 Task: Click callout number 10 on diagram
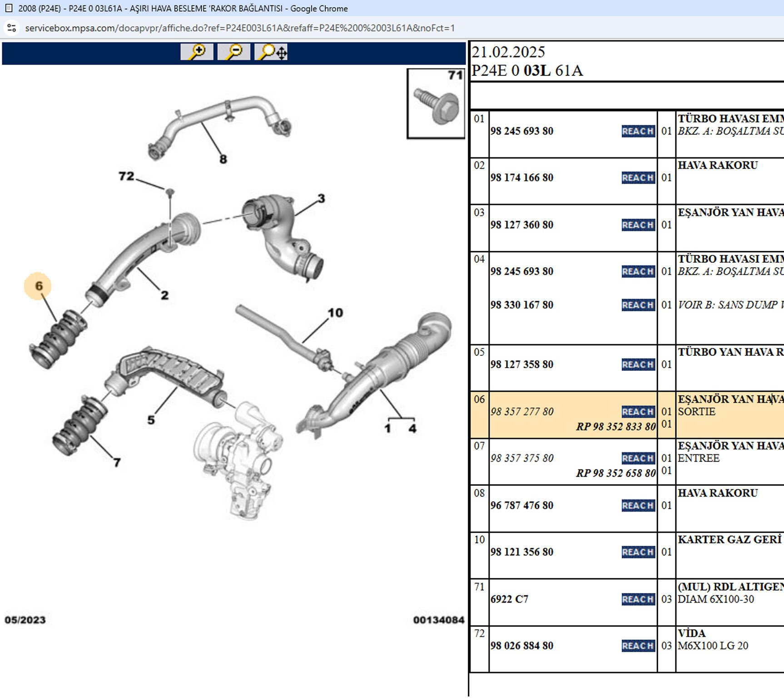(x=335, y=313)
